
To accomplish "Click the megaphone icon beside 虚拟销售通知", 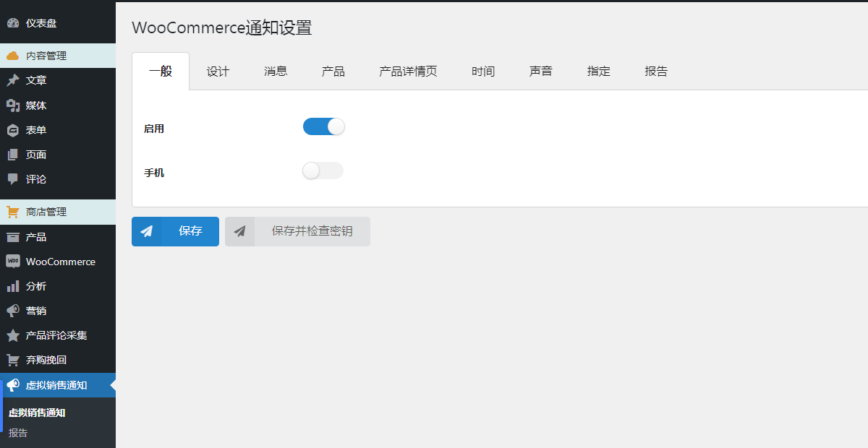I will pos(13,385).
